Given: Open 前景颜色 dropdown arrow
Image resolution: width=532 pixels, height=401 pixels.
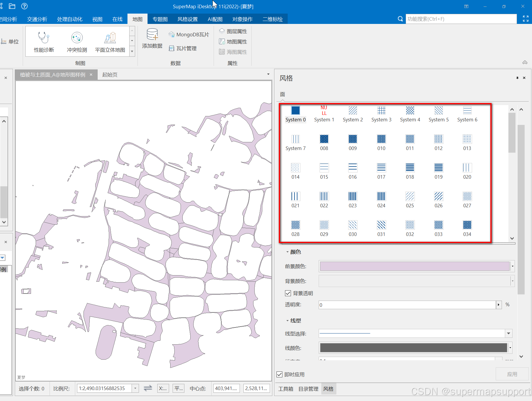Looking at the screenshot, I should pyautogui.click(x=513, y=266).
